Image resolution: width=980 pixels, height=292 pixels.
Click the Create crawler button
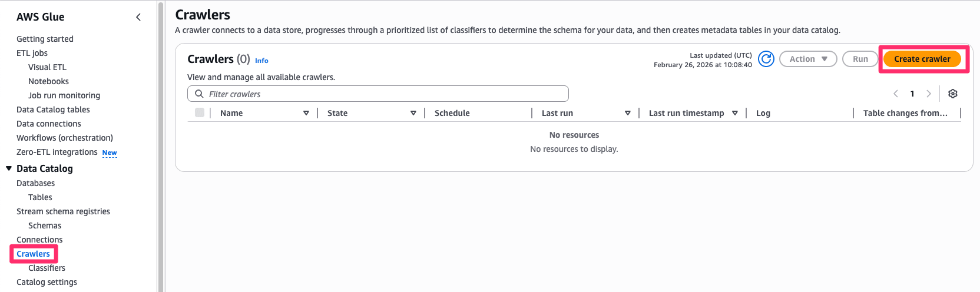[x=922, y=59]
